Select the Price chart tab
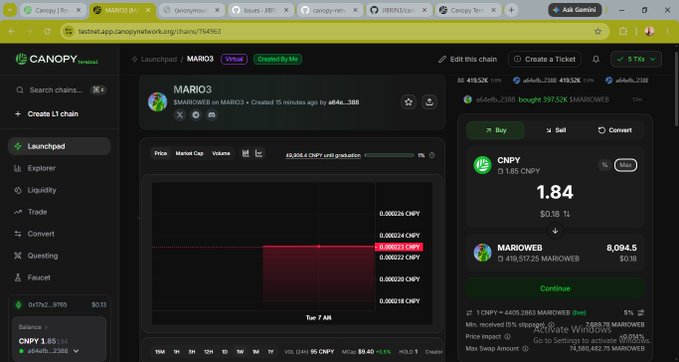The height and width of the screenshot is (362, 679). click(161, 153)
